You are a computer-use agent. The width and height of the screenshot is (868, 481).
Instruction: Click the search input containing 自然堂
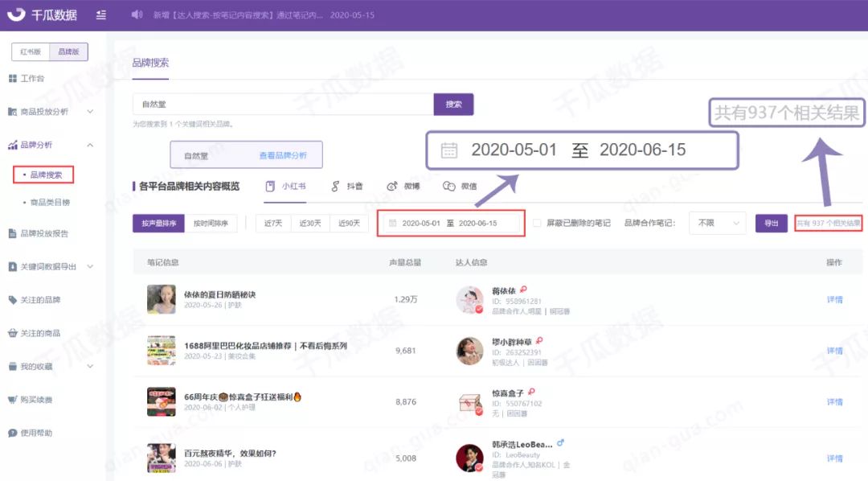pos(281,105)
